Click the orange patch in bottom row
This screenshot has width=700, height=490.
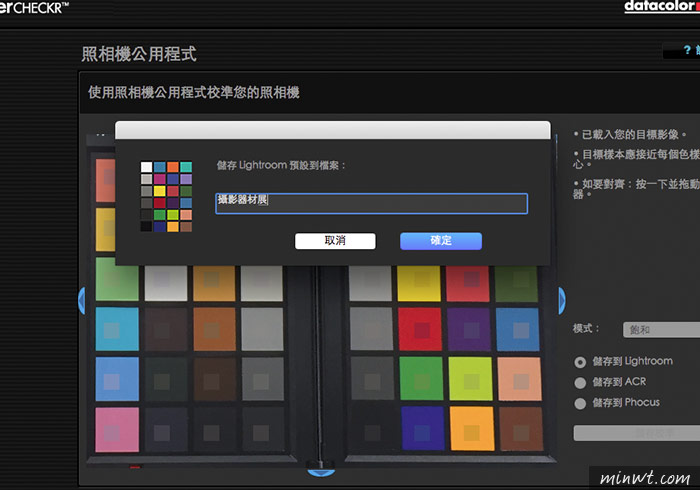pos(472,428)
